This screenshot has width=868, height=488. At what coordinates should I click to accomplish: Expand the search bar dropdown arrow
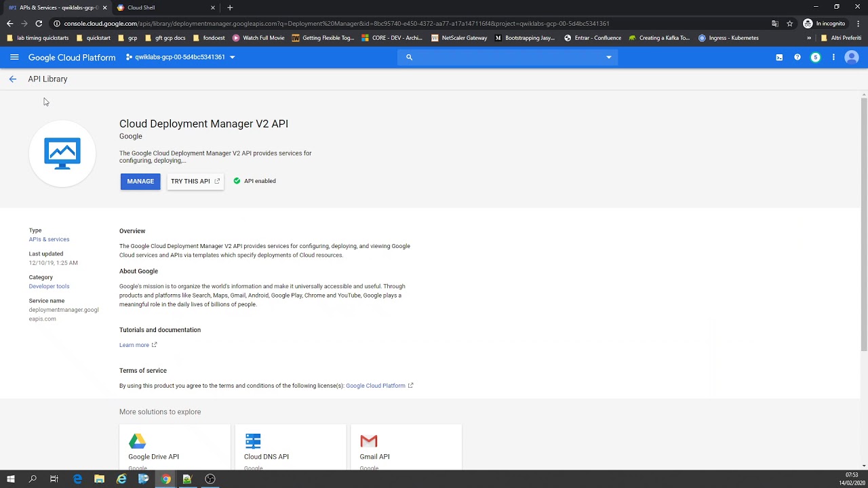[x=609, y=57]
